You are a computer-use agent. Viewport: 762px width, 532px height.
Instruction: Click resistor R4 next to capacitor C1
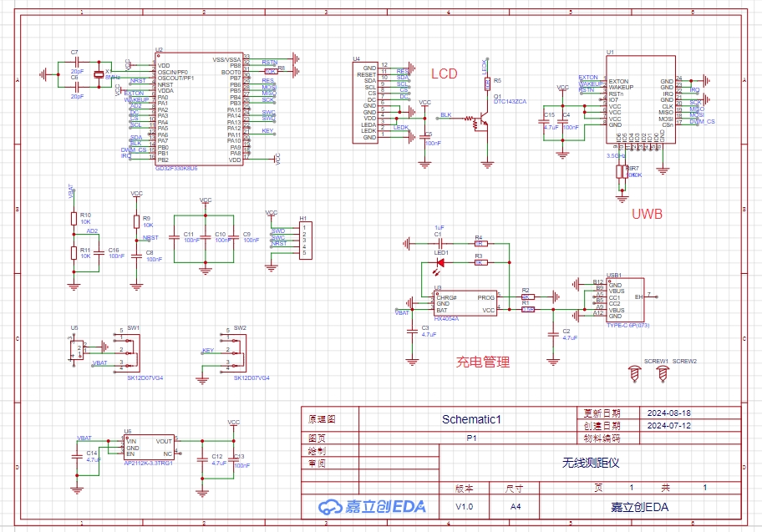pos(480,243)
